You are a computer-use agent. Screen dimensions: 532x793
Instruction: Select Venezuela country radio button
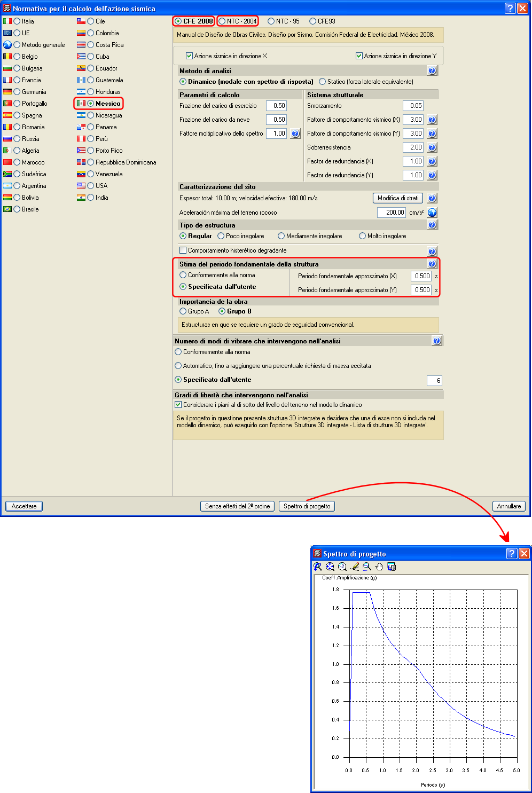tap(91, 174)
